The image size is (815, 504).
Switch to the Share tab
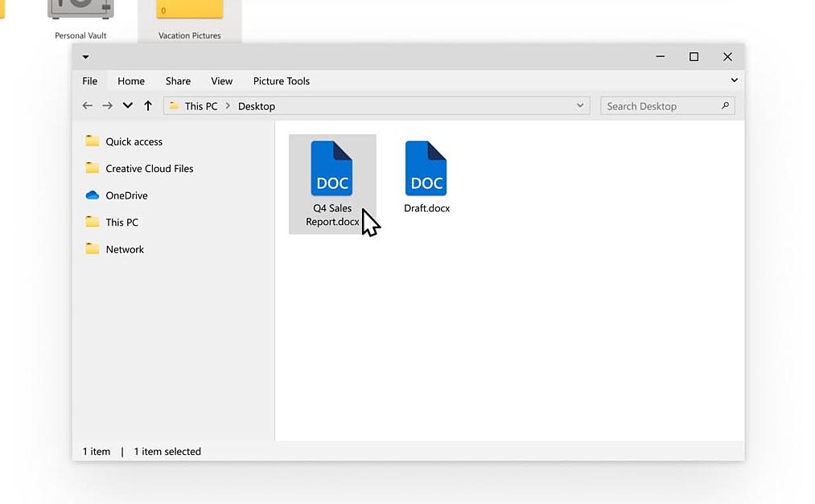[x=177, y=80]
